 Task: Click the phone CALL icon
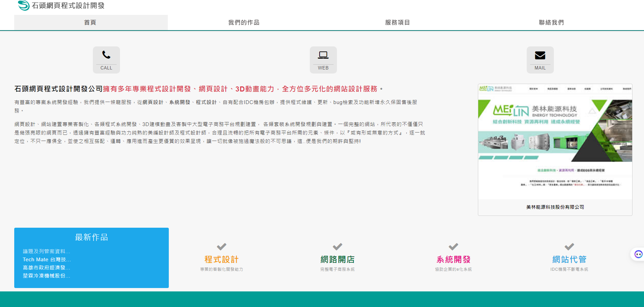(106, 55)
